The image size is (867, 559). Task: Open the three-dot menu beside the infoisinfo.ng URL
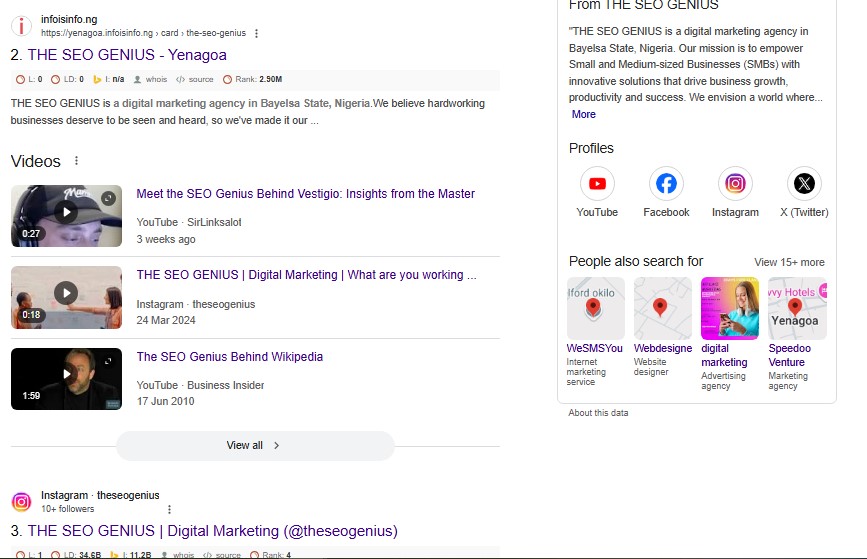pos(256,33)
